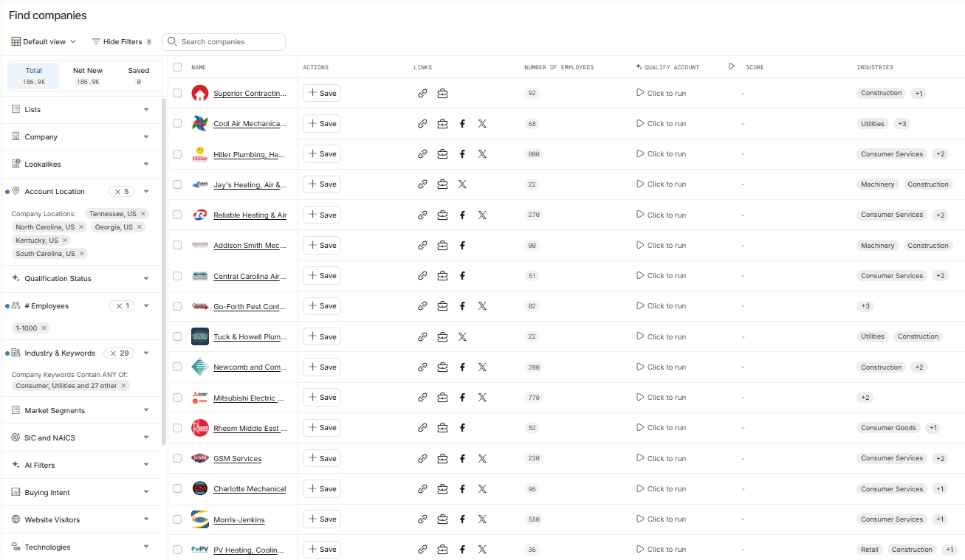Select Superior Contracting row checkbox
Image resolution: width=965 pixels, height=560 pixels.
point(177,93)
